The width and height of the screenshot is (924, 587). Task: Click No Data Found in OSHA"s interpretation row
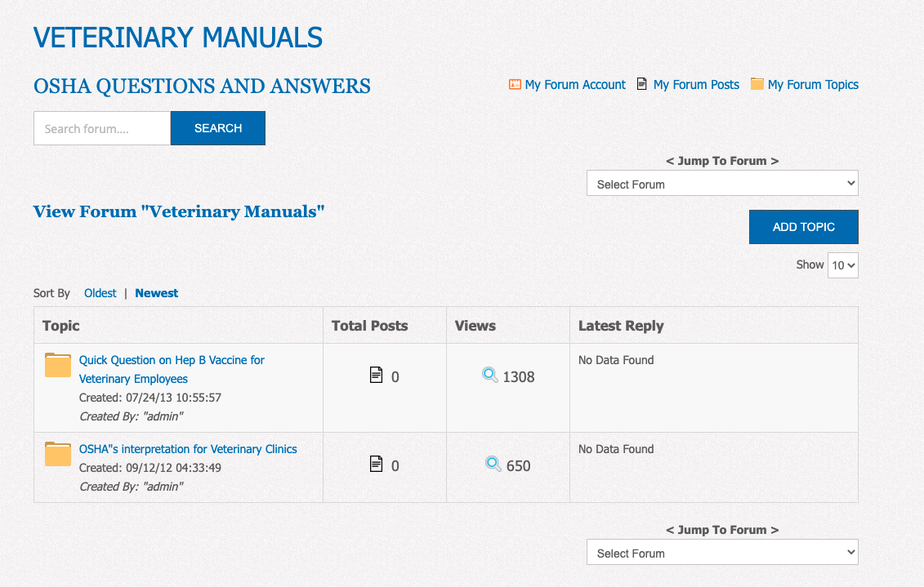point(616,449)
